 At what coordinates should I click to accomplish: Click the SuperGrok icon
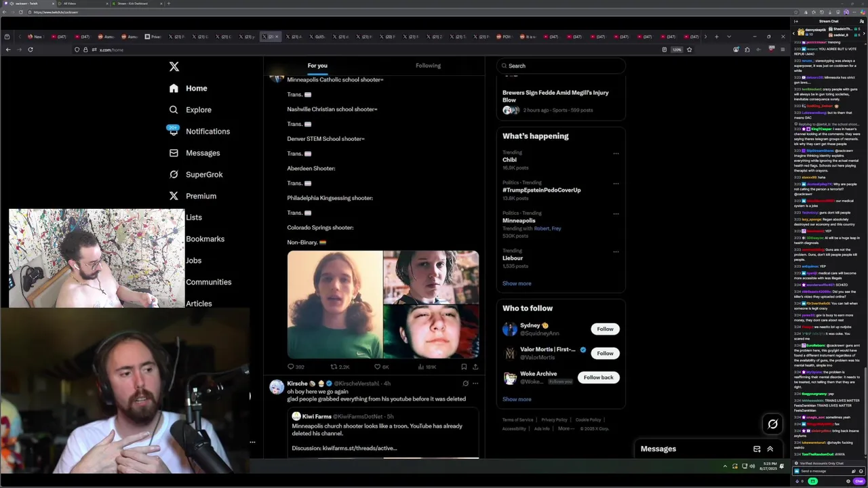pyautogui.click(x=174, y=175)
